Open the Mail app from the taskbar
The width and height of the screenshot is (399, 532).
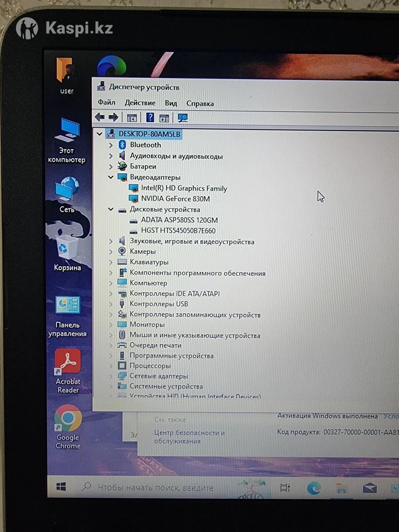[x=369, y=489]
